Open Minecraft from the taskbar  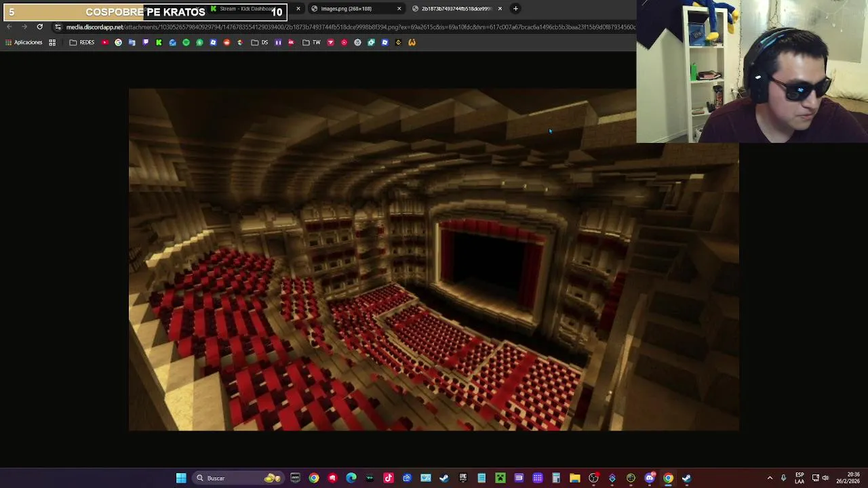click(500, 478)
